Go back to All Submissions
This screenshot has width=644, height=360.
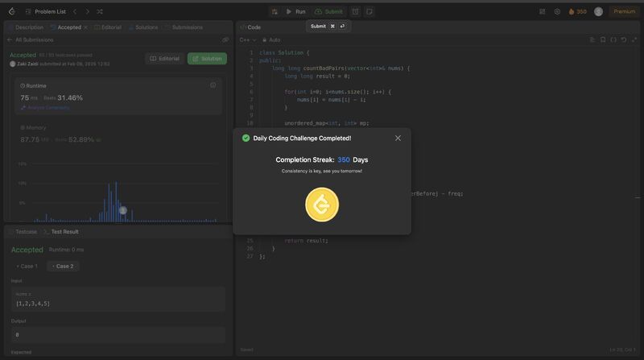(x=31, y=39)
